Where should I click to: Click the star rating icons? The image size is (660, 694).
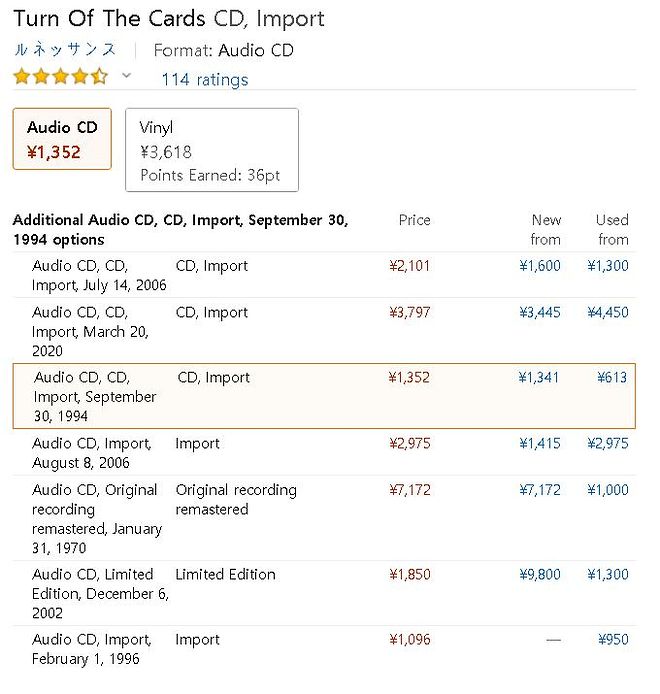pos(61,77)
